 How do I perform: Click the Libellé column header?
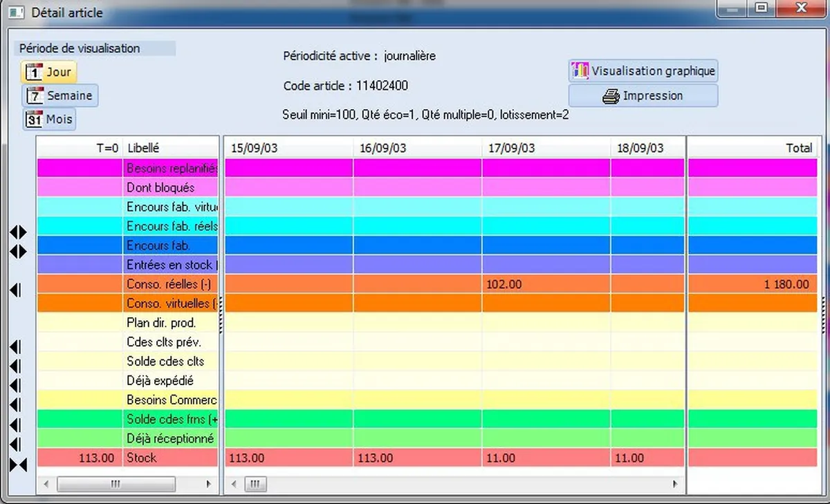pyautogui.click(x=171, y=148)
